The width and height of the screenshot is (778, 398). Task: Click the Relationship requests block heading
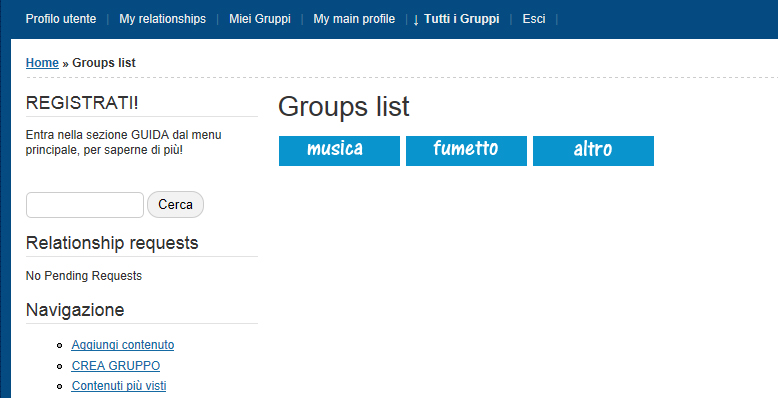(x=112, y=243)
